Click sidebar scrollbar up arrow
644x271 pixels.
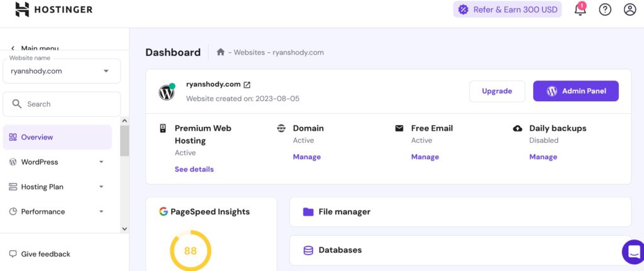pyautogui.click(x=125, y=121)
